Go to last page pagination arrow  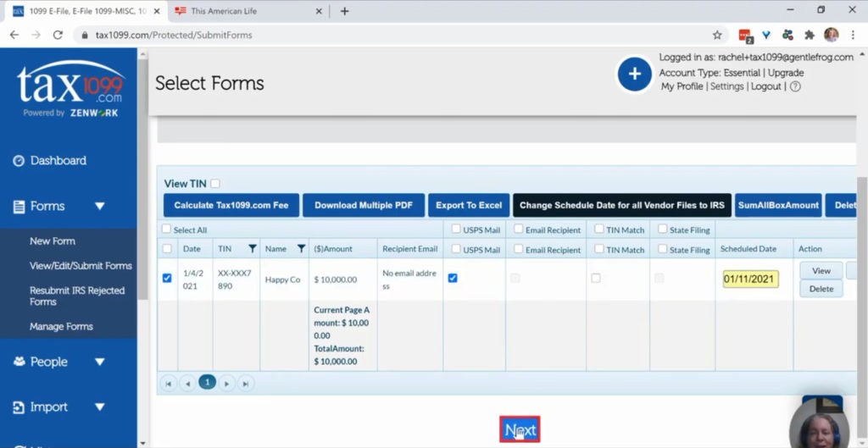245,384
